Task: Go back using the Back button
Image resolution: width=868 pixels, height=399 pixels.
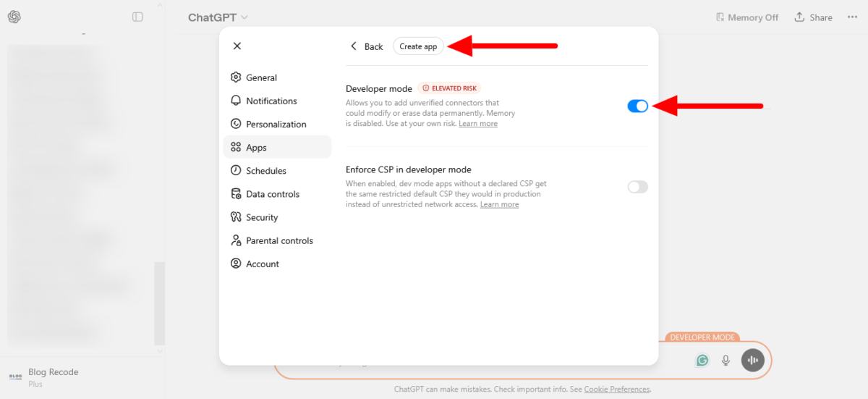Action: 367,46
